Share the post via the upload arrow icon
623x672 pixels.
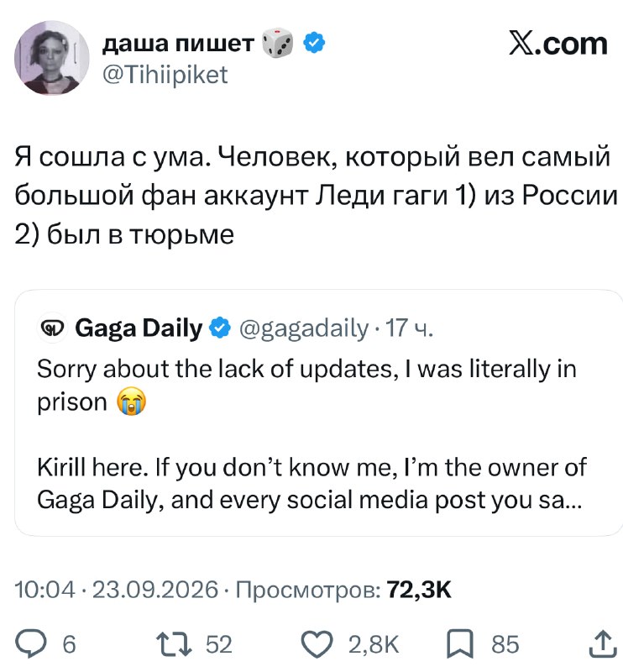point(603,643)
